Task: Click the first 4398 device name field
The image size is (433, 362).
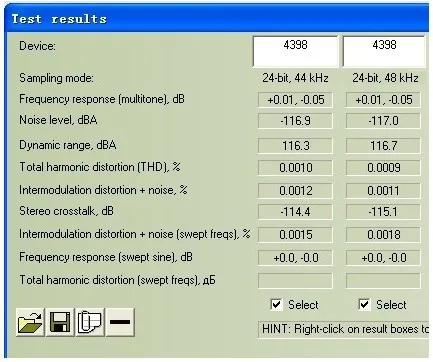Action: [295, 52]
